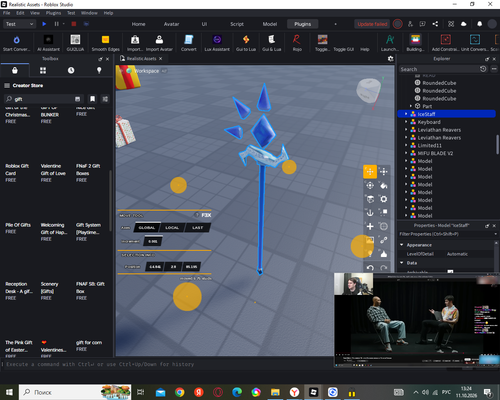Screen dimensions: 500x400
Task: Switch to the Home ribbon tab
Action: click(138, 24)
